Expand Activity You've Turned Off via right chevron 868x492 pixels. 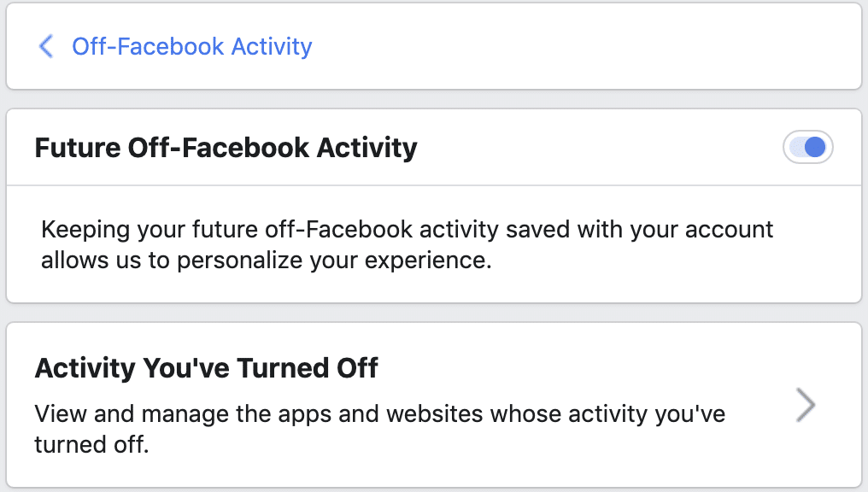coord(806,405)
